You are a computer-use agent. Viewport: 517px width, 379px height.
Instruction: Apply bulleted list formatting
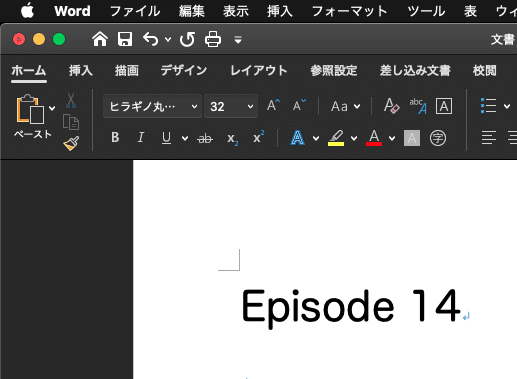coord(489,106)
